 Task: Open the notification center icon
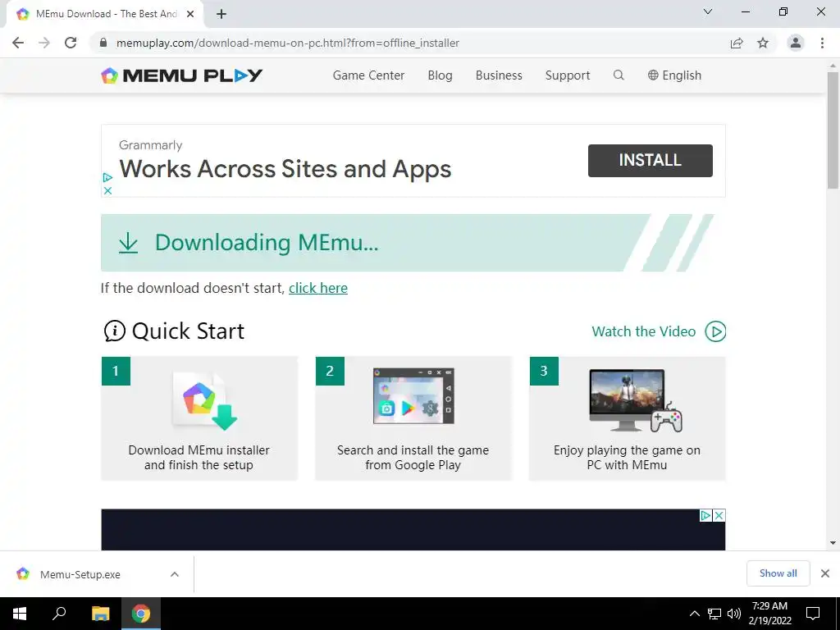[x=813, y=614]
